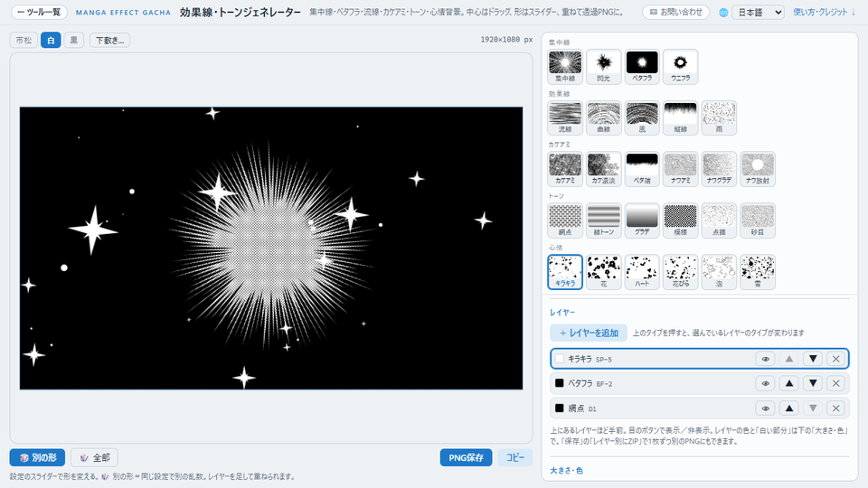Image resolution: width=868 pixels, height=488 pixels.
Task: Pick the 縦線 vertical lines effect
Action: [x=680, y=117]
